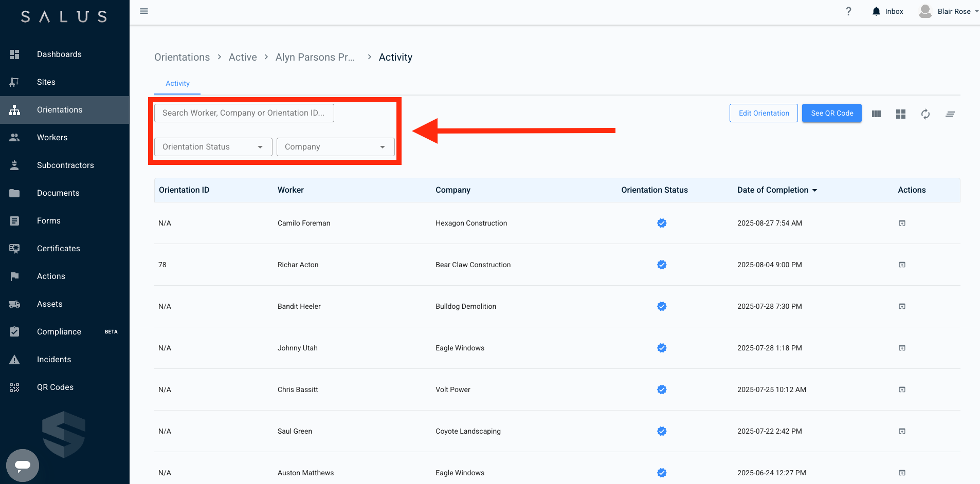Viewport: 980px width, 484px height.
Task: Open action icon for Camilo Foreman
Action: (902, 223)
